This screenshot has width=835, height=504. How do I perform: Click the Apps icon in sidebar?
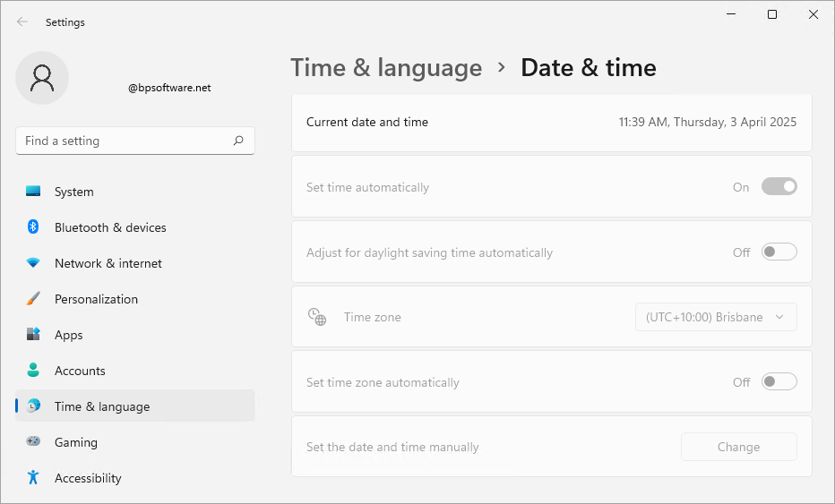[x=33, y=334]
